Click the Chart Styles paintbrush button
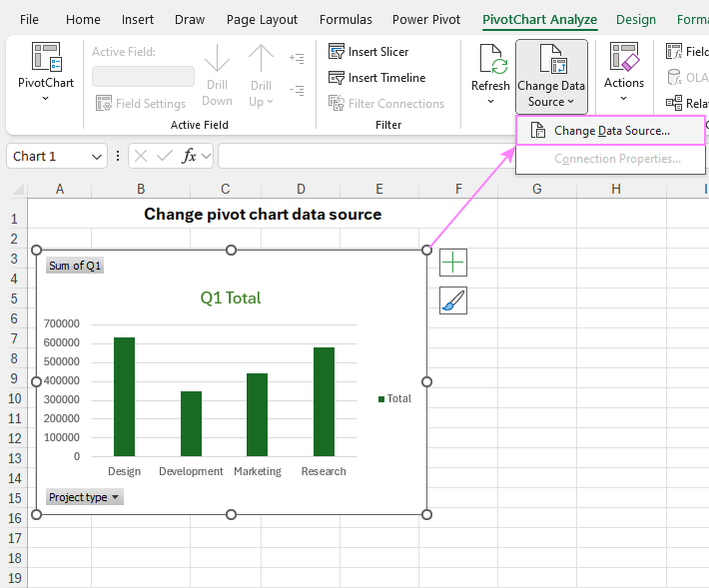This screenshot has width=709, height=588. point(453,300)
